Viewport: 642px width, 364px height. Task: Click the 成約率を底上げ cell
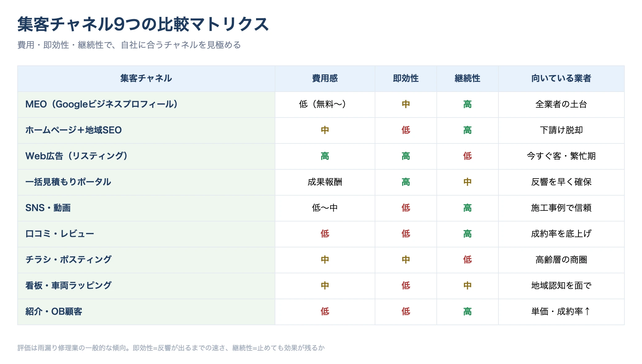click(x=561, y=234)
